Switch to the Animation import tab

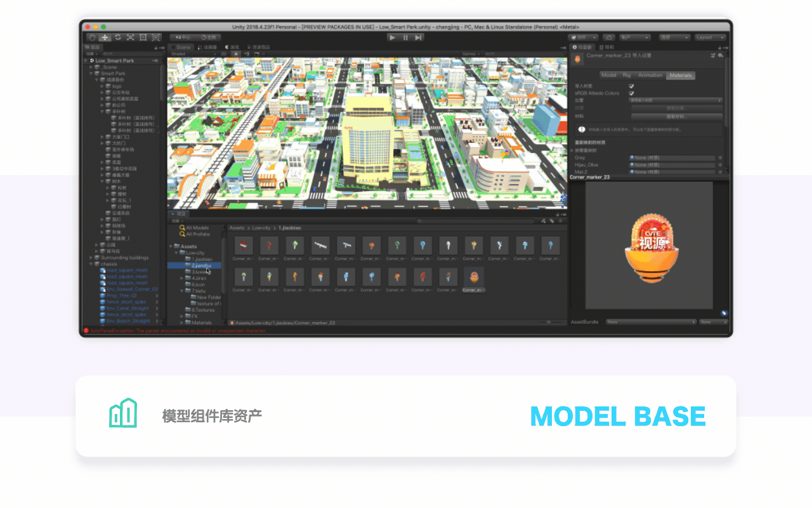650,75
